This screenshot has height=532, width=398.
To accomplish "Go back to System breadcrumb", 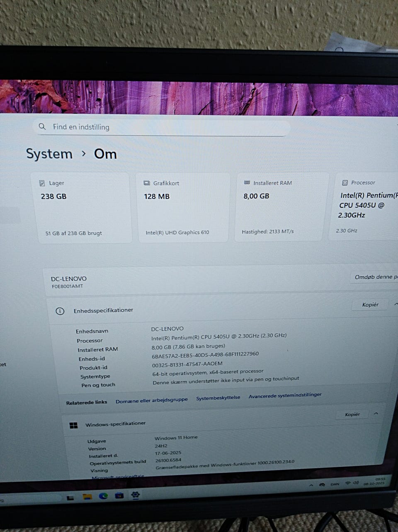I will [49, 154].
